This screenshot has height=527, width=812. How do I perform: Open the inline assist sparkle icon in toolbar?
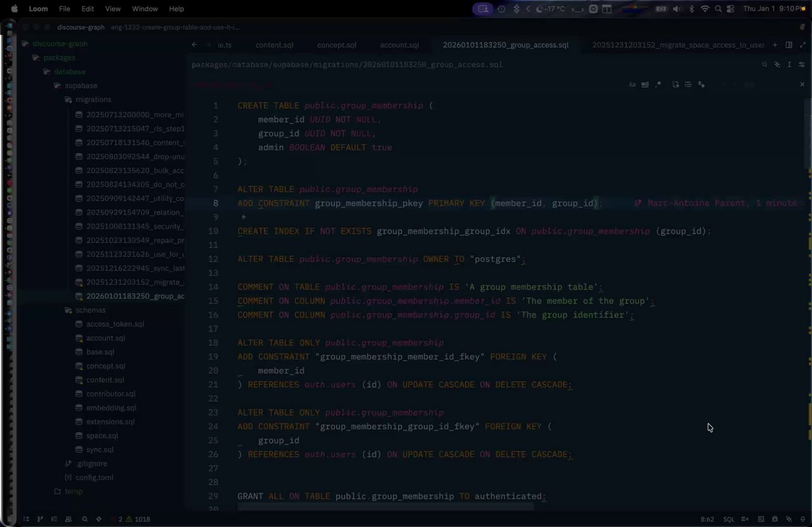(777, 65)
